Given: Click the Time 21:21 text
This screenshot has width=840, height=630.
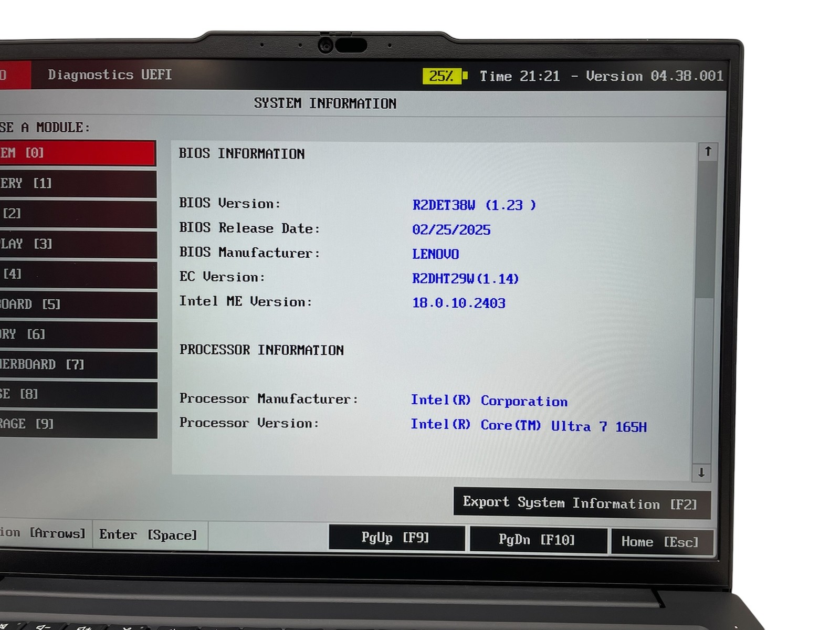Looking at the screenshot, I should [520, 77].
